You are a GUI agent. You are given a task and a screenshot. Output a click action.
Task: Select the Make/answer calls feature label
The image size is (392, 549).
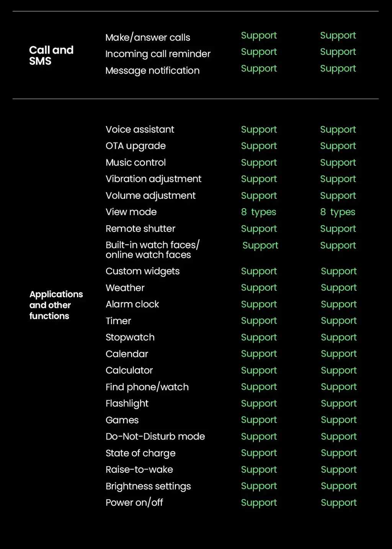(x=148, y=38)
